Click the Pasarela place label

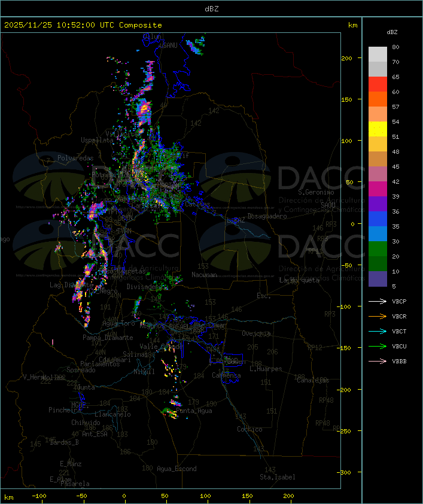point(75,484)
